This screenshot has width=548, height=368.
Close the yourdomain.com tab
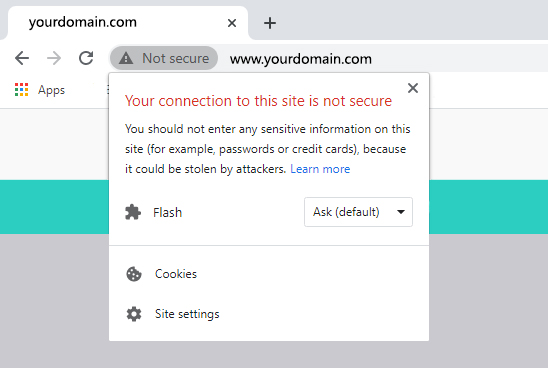[x=232, y=23]
